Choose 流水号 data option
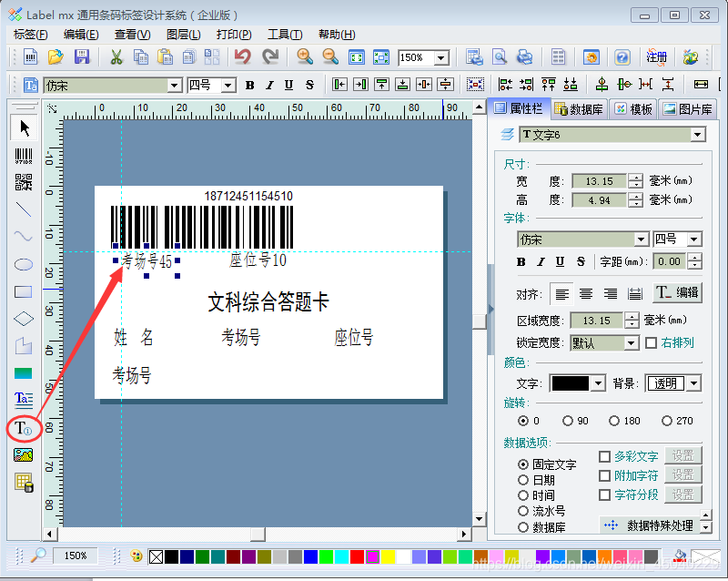This screenshot has width=728, height=581. click(523, 511)
